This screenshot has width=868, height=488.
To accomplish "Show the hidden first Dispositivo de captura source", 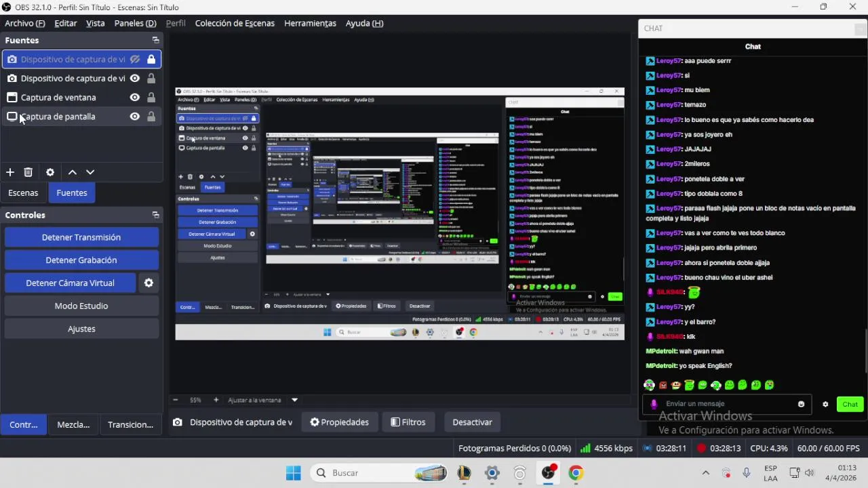I will click(x=135, y=59).
